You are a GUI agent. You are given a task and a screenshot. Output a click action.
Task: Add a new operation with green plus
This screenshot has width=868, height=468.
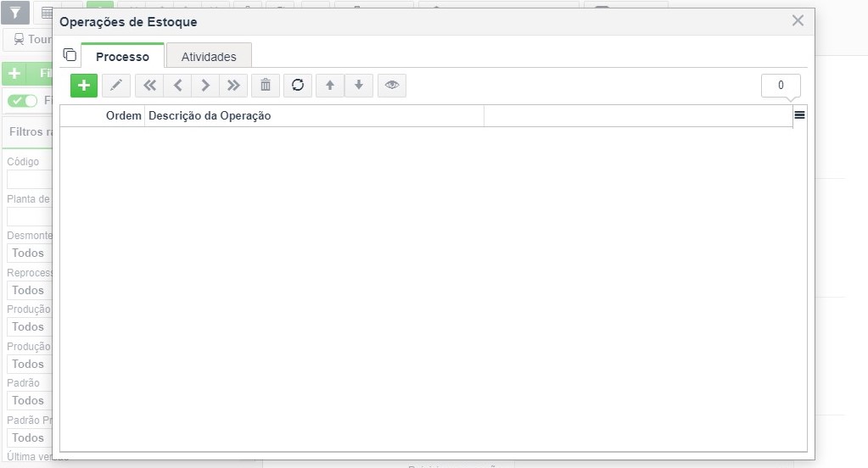pyautogui.click(x=84, y=85)
